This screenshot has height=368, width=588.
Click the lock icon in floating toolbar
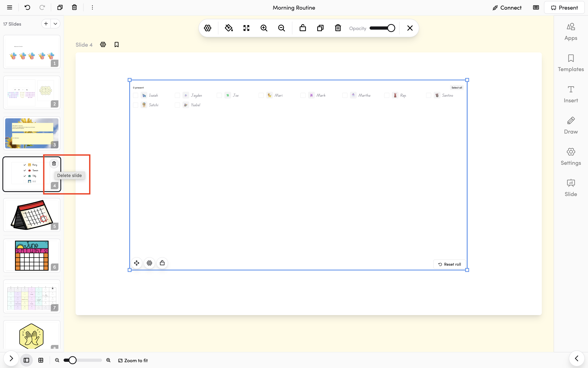(x=303, y=28)
